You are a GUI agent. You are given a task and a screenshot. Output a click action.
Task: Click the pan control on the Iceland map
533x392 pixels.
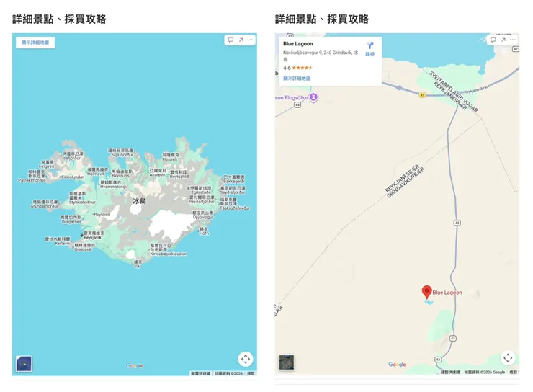pos(246,359)
